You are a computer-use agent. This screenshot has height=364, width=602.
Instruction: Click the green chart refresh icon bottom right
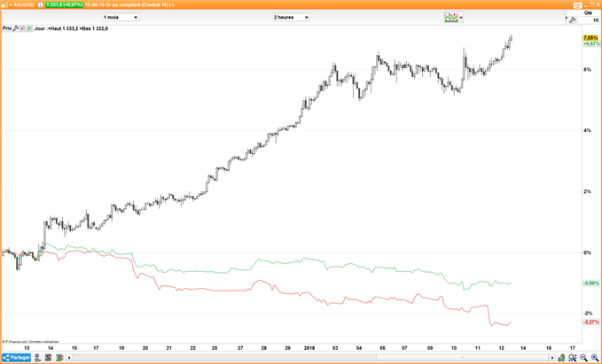[x=561, y=358]
